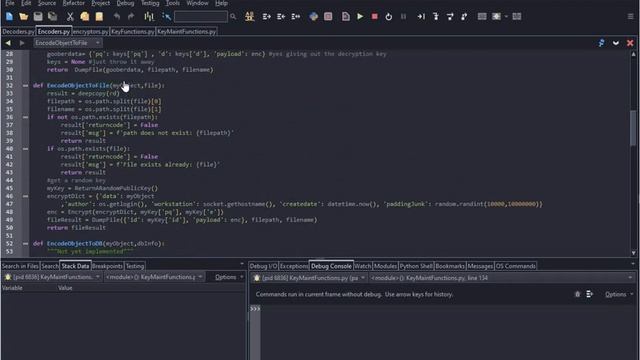The width and height of the screenshot is (640, 360).
Task: Copy selection using the toolbar copy icon
Action: point(84,16)
